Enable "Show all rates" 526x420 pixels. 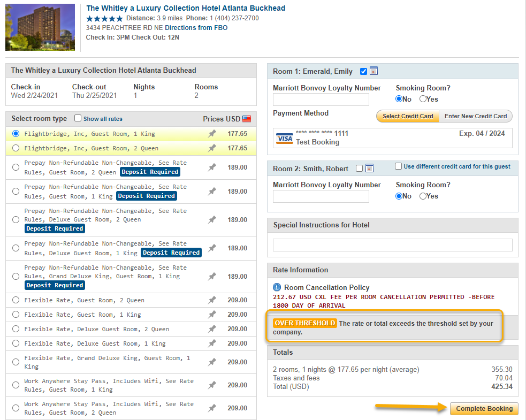pyautogui.click(x=78, y=118)
